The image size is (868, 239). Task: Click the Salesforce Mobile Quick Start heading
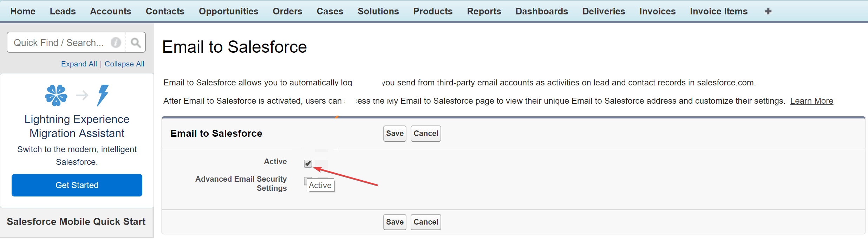point(76,221)
